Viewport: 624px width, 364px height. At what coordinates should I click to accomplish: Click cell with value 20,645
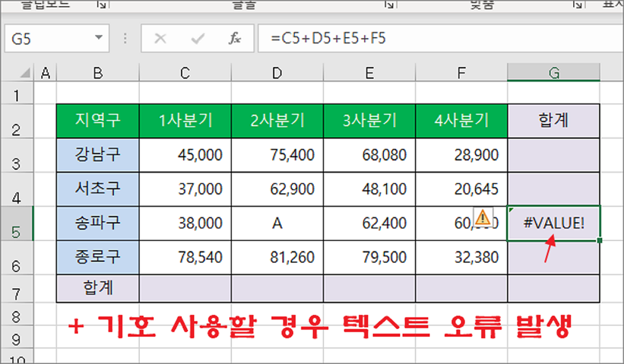click(x=461, y=189)
